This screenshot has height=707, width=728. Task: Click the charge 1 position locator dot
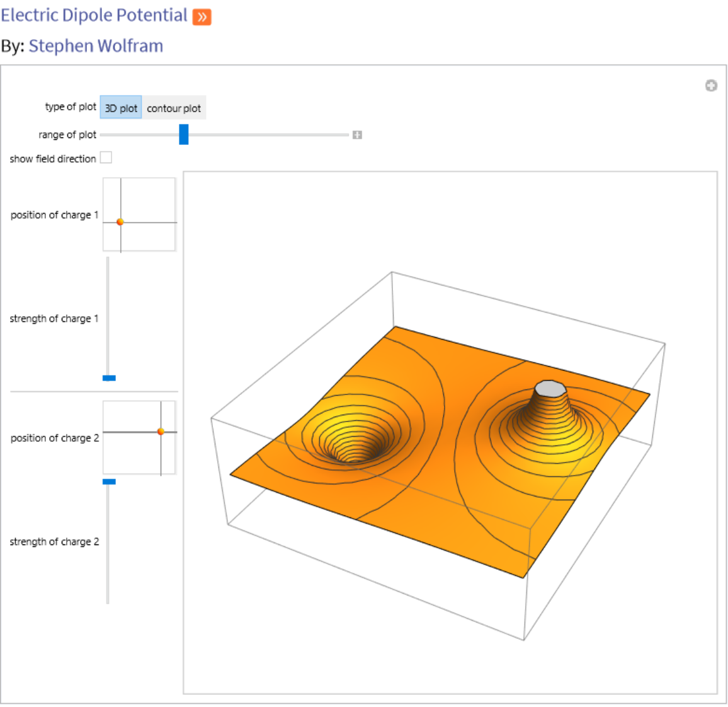[120, 222]
